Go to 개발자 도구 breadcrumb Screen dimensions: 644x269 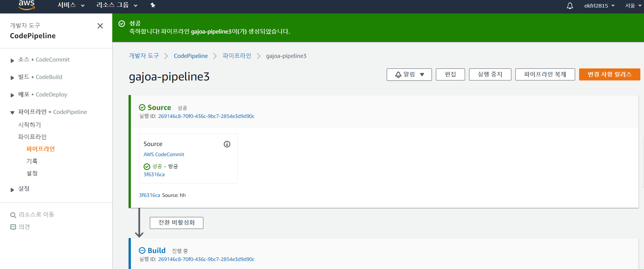144,56
